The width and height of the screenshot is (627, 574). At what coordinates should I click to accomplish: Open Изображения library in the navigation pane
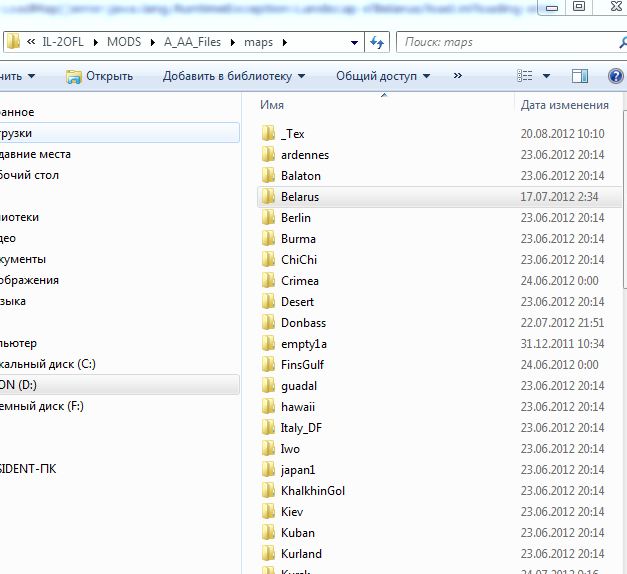tap(29, 280)
